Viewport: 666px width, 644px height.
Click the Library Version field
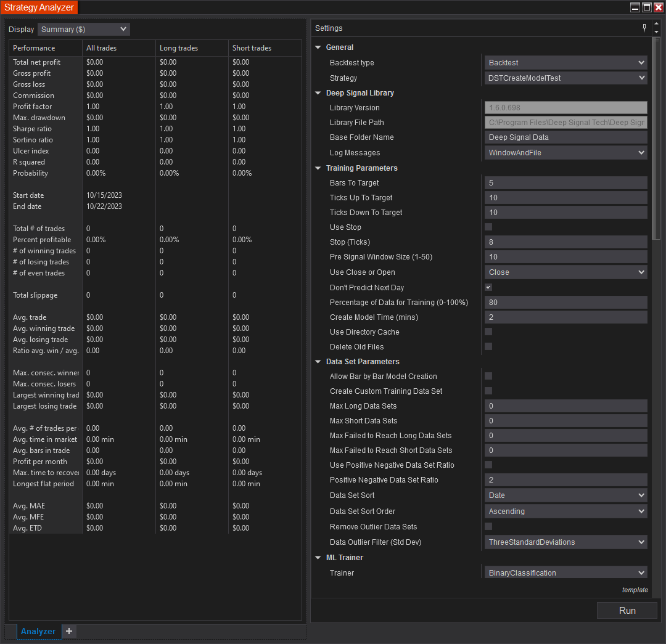click(x=565, y=108)
